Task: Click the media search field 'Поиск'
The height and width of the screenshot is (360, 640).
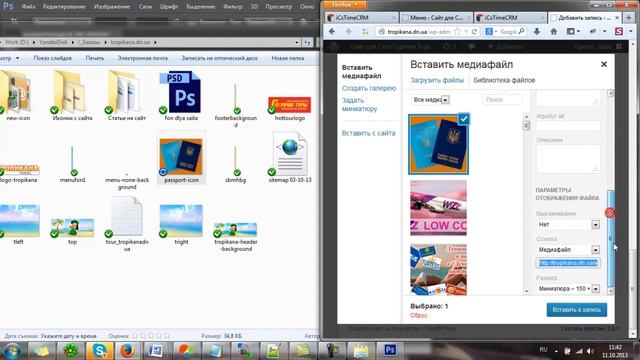Action: pos(502,100)
